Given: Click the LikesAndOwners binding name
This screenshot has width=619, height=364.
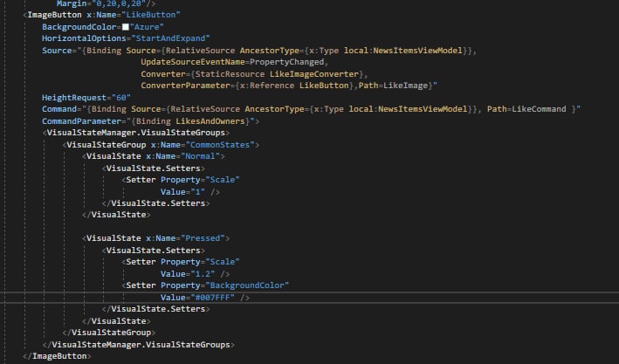Looking at the screenshot, I should coord(210,121).
